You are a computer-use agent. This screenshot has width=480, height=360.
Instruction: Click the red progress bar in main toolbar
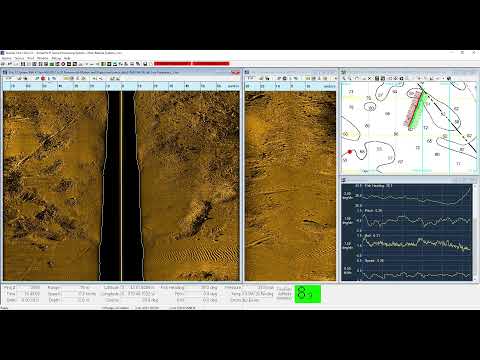(191, 63)
